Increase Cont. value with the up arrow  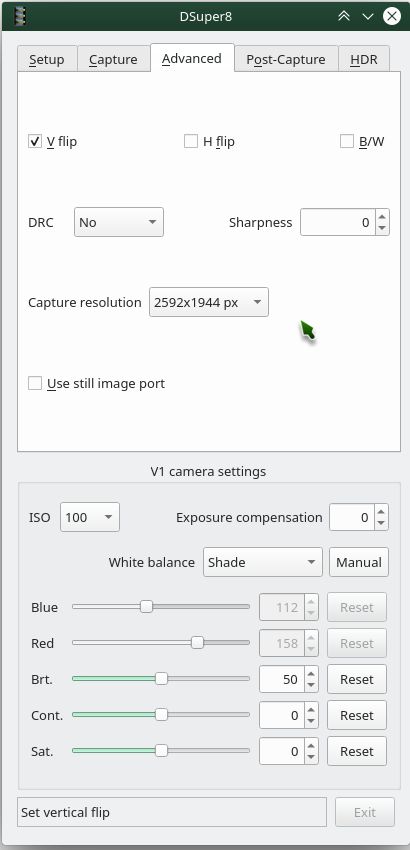click(x=311, y=710)
